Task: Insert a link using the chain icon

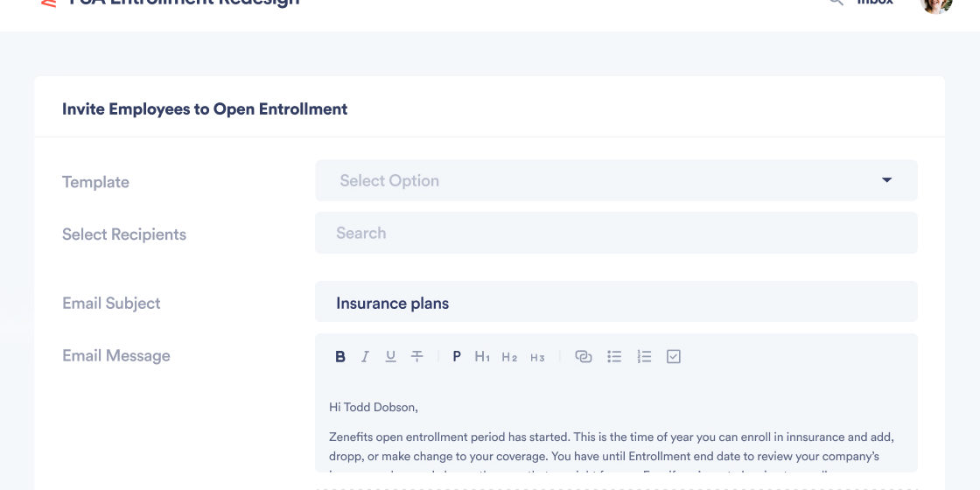Action: (583, 356)
